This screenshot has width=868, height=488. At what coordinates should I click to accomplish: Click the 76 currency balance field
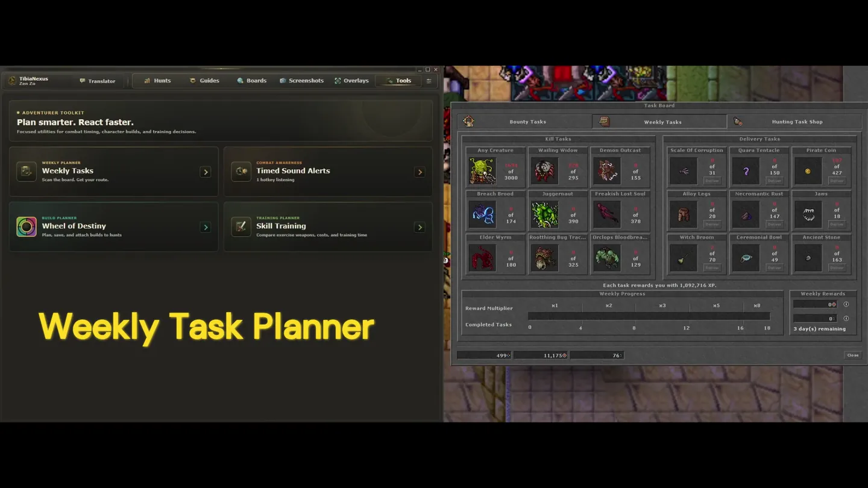click(x=597, y=355)
